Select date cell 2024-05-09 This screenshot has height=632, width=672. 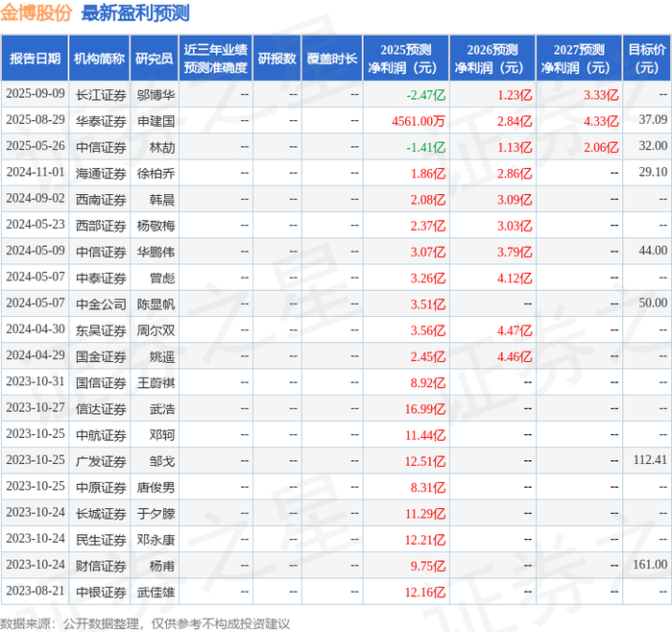click(36, 251)
